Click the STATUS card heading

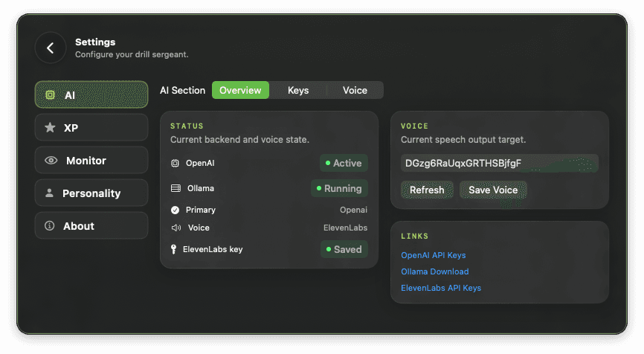(187, 126)
